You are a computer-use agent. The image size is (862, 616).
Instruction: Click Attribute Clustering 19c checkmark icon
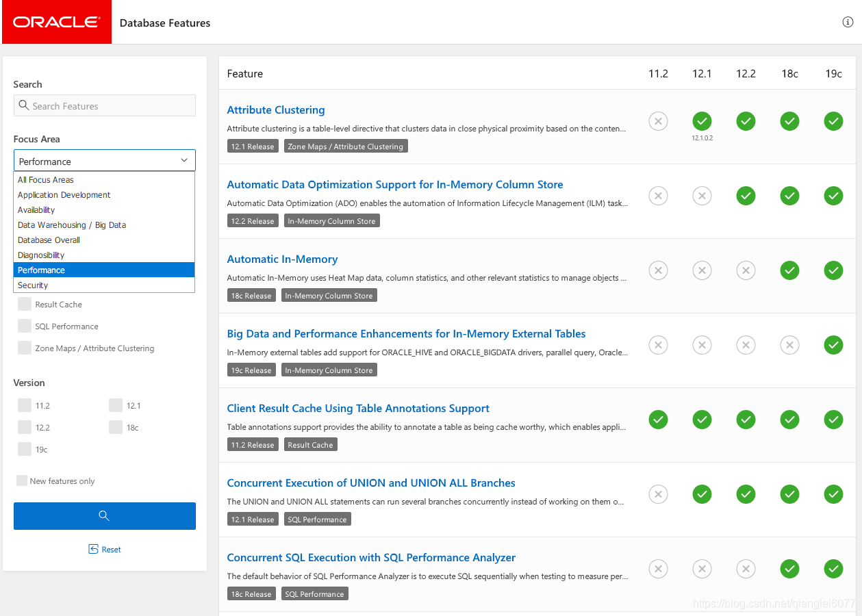pos(833,122)
